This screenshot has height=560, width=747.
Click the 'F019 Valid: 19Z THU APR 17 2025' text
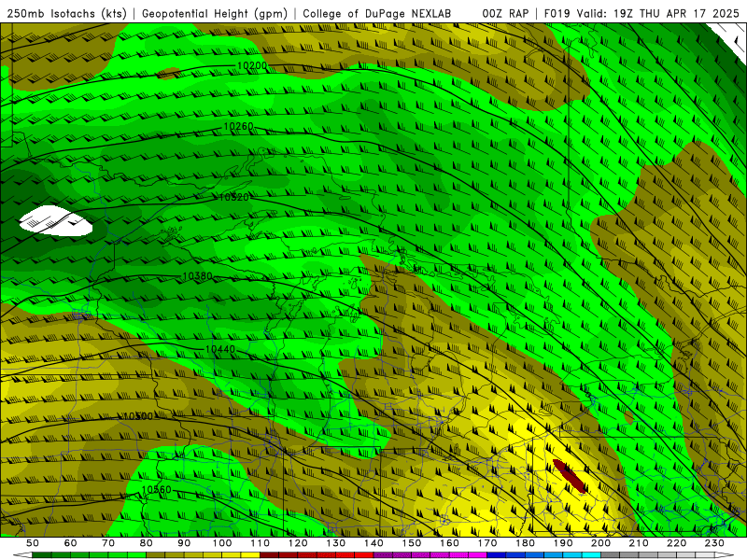[641, 13]
